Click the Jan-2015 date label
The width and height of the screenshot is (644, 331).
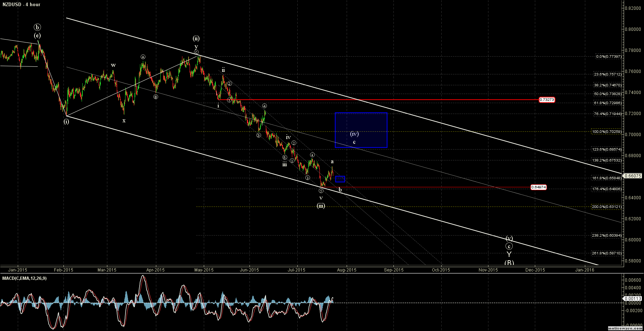(x=18, y=270)
